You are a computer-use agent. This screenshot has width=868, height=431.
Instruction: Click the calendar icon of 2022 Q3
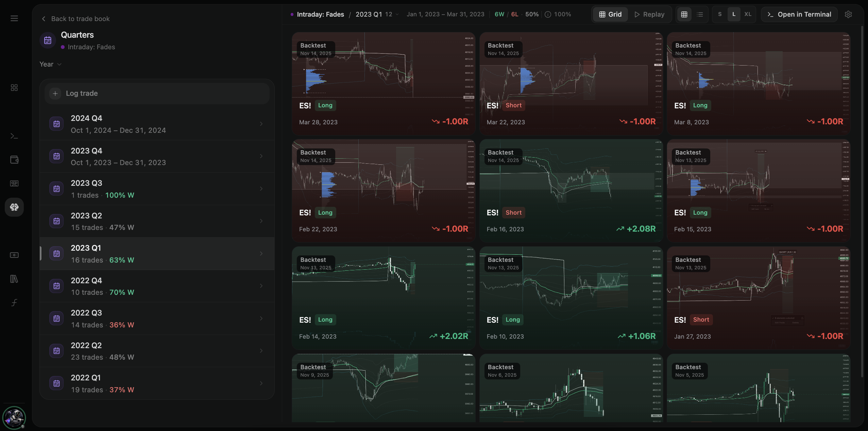pyautogui.click(x=56, y=319)
